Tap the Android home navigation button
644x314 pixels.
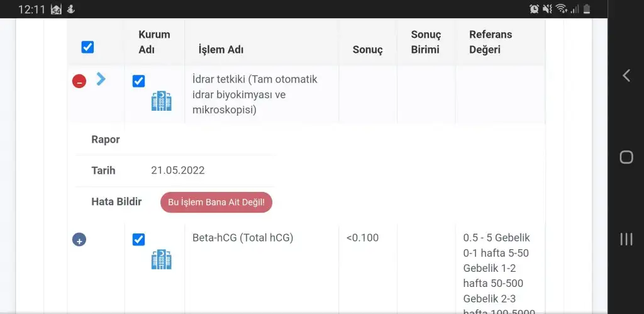coord(626,157)
